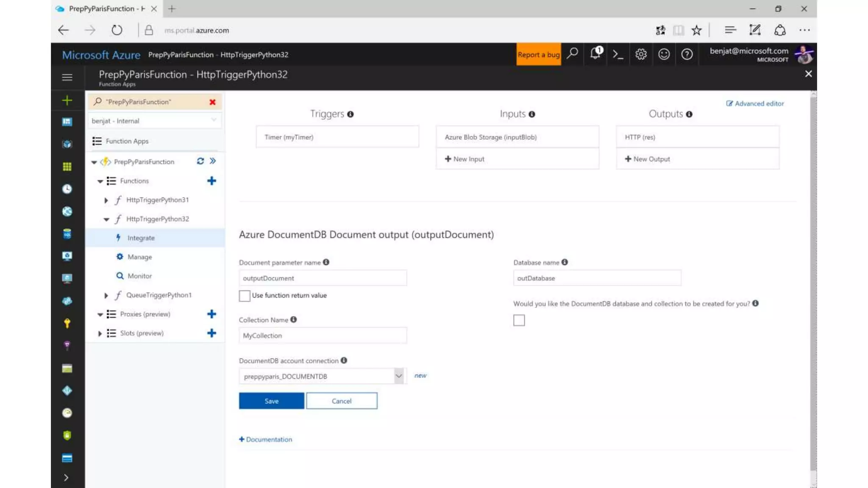Add a new proxy with plus icon
This screenshot has height=488, width=868.
(211, 314)
